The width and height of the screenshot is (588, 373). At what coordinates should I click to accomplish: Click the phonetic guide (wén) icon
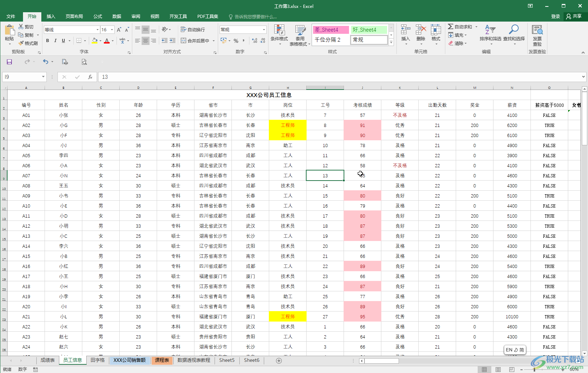(x=123, y=41)
